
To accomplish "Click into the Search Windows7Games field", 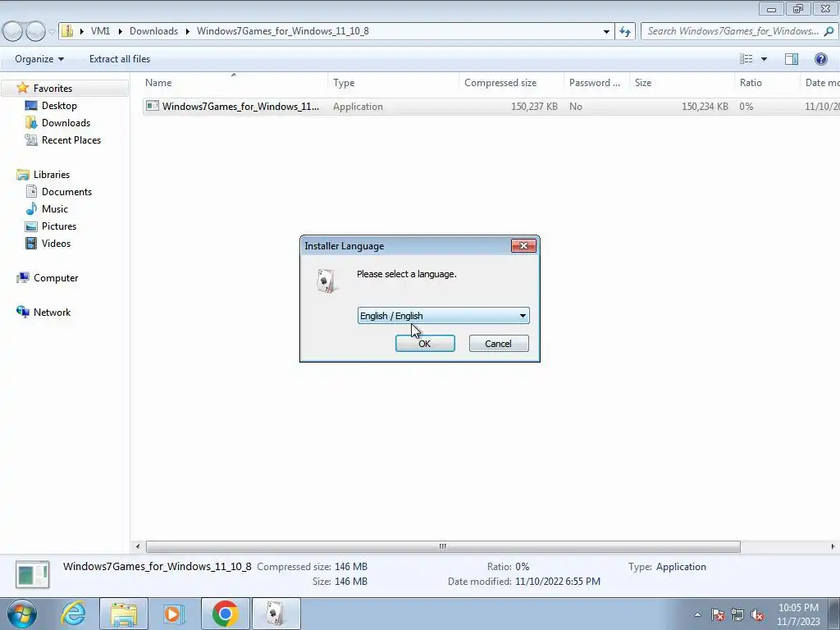I will click(731, 31).
